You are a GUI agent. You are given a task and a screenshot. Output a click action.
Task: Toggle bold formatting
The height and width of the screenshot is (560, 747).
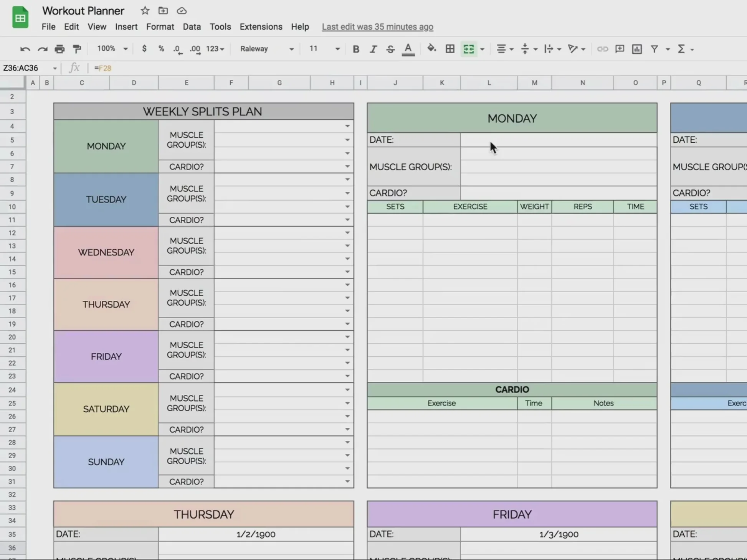[x=356, y=49]
